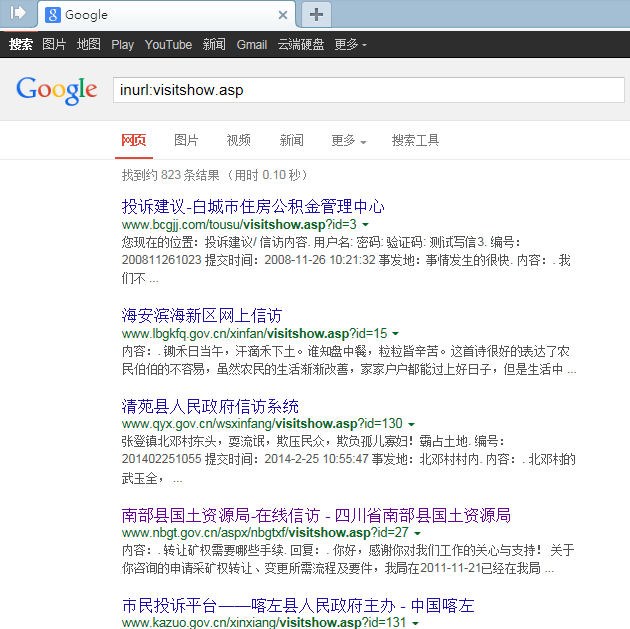
Task: Open result 市民投诉平台——喀左县人民政府主办
Action: (298, 605)
